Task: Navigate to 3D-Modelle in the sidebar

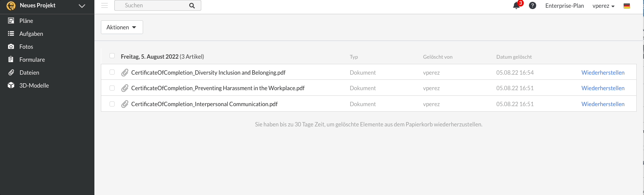Action: click(x=34, y=85)
